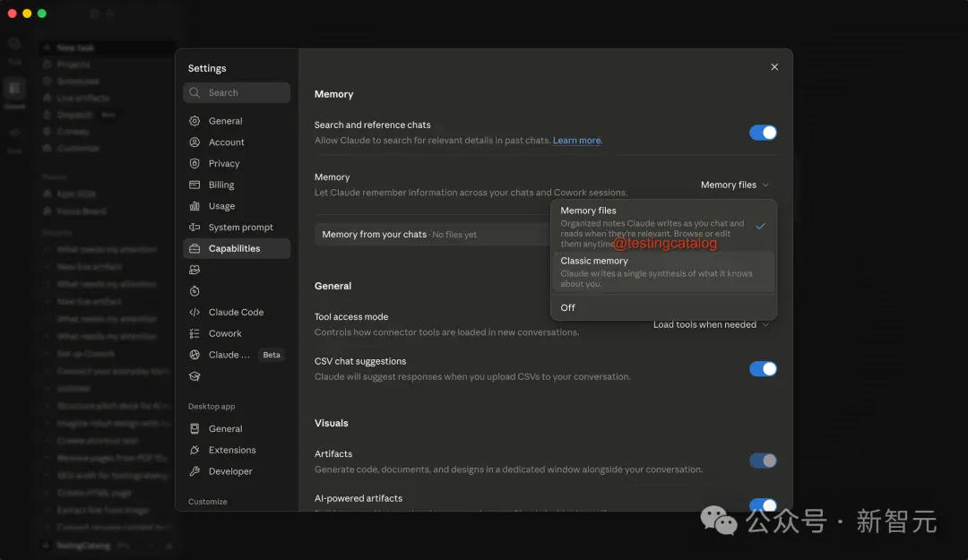
Task: Click the Memory section heading
Action: 334,94
